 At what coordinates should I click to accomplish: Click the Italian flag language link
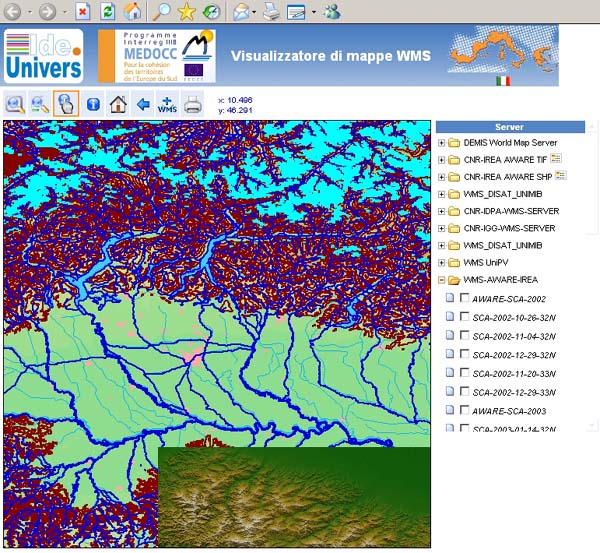click(x=503, y=80)
